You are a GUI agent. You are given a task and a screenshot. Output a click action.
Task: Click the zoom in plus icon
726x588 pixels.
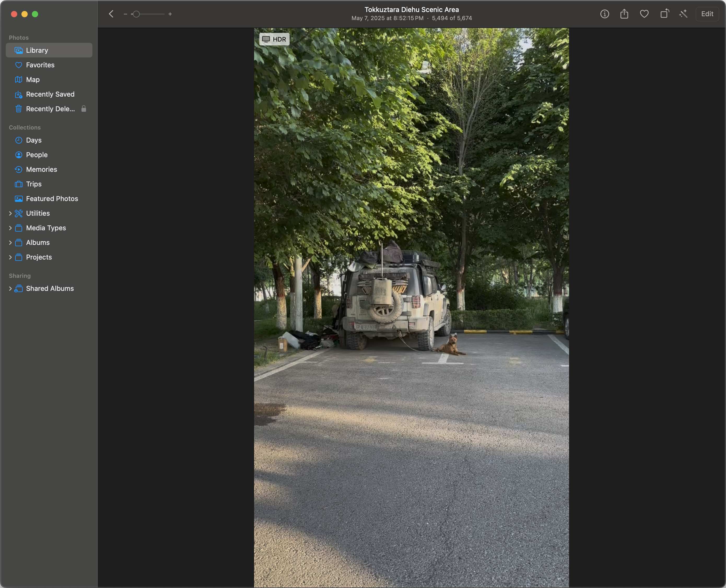(x=170, y=14)
